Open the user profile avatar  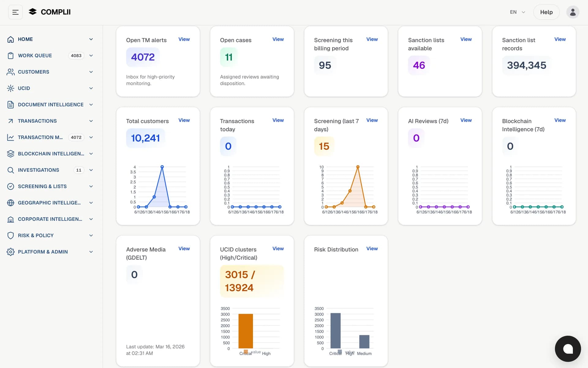pos(572,12)
